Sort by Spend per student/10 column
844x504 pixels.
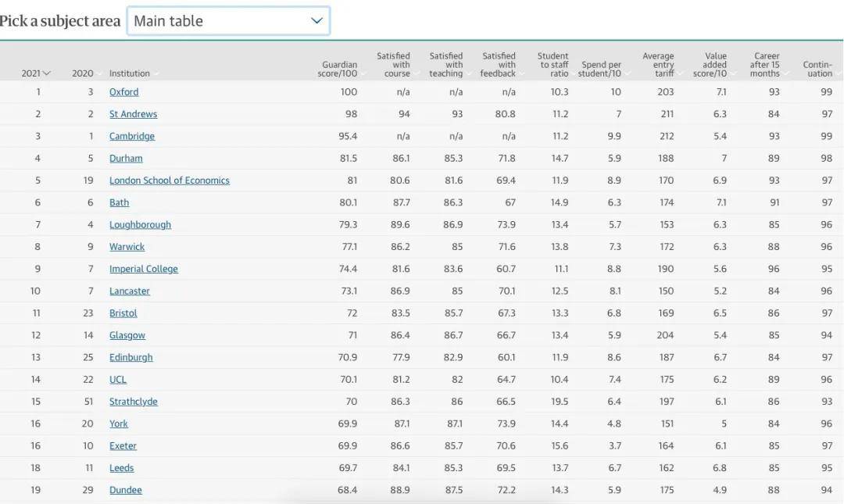tap(599, 69)
